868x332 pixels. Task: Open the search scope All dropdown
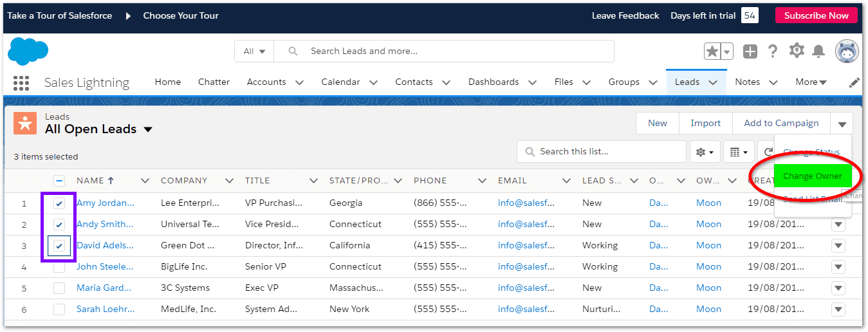[254, 51]
